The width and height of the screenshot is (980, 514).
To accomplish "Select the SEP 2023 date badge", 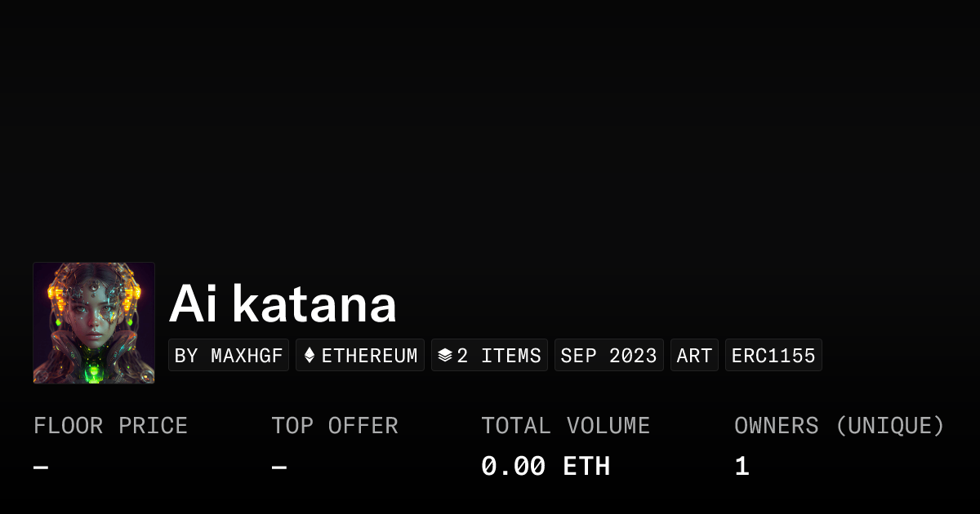I will pos(608,356).
